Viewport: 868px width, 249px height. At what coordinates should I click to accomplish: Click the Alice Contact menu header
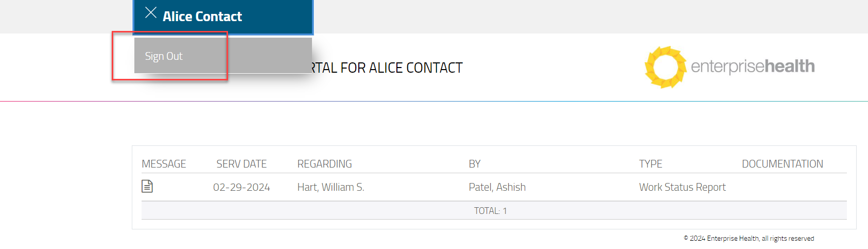point(202,16)
